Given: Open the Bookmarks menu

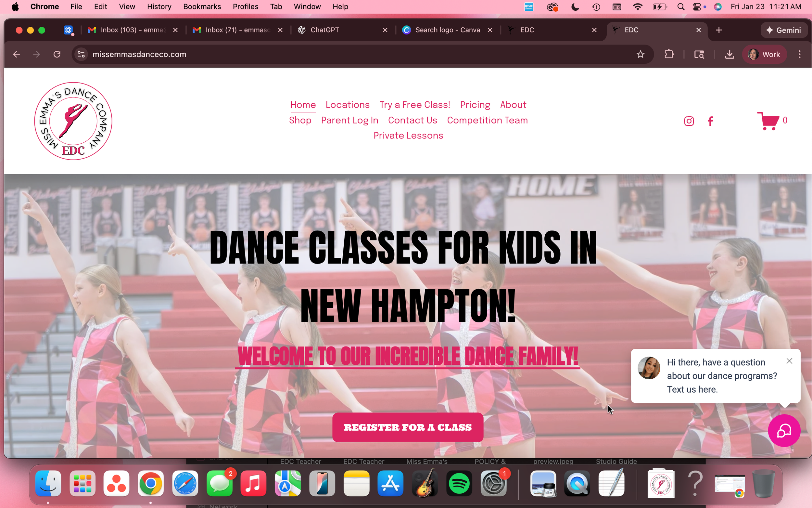Looking at the screenshot, I should pyautogui.click(x=202, y=7).
